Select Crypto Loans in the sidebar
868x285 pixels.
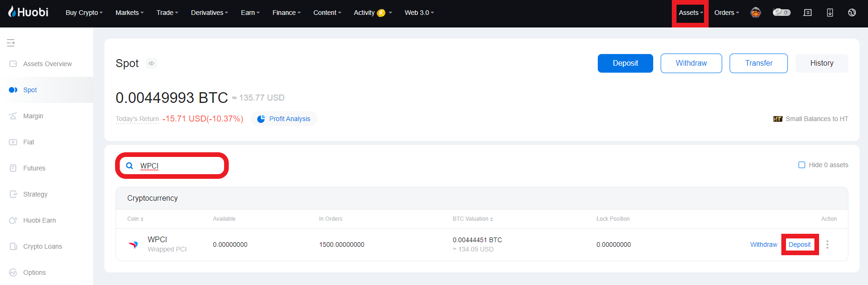(42, 246)
